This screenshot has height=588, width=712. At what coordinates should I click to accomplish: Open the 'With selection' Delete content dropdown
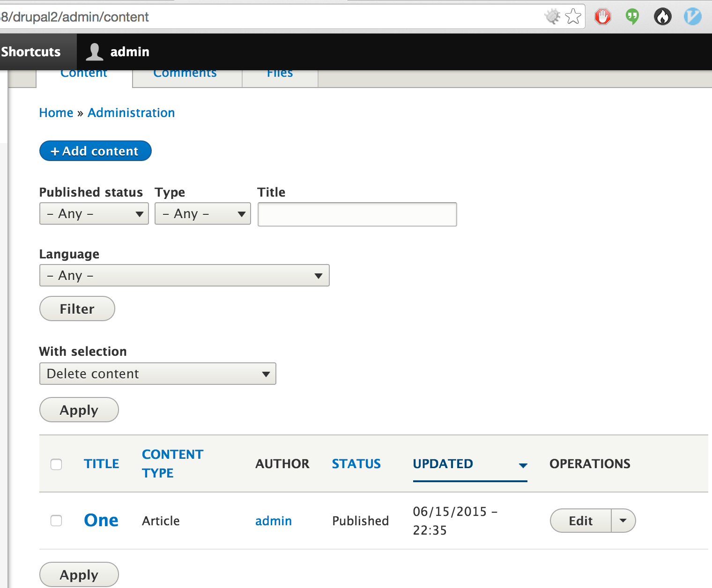[158, 374]
